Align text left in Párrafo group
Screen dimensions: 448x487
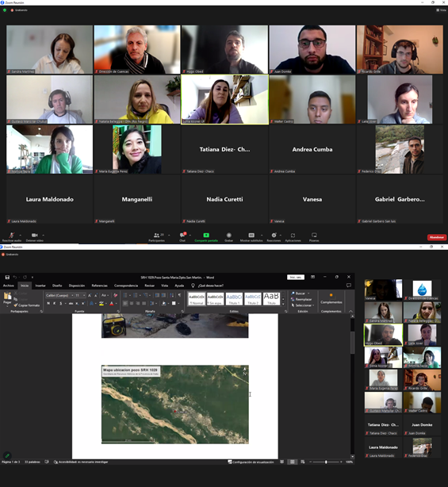pyautogui.click(x=125, y=304)
